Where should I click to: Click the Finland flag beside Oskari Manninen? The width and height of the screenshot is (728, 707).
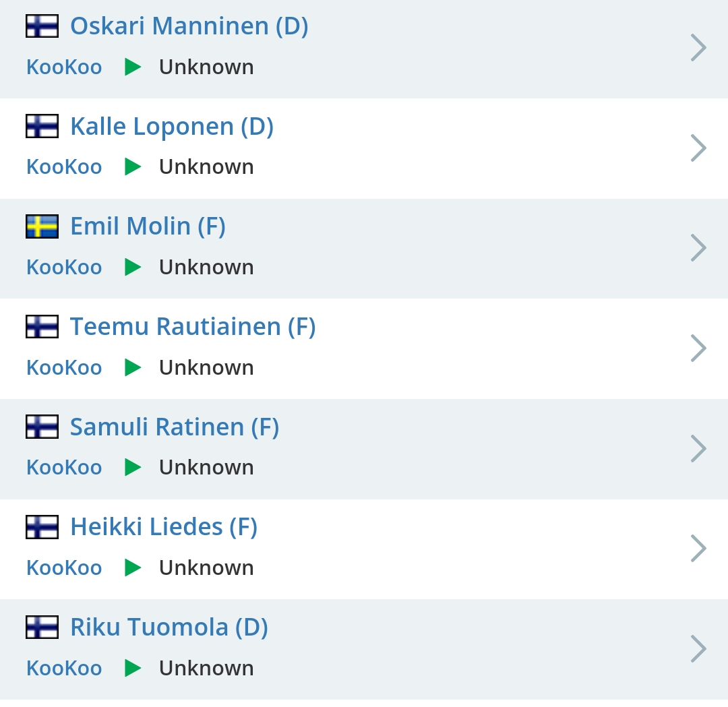tap(42, 26)
